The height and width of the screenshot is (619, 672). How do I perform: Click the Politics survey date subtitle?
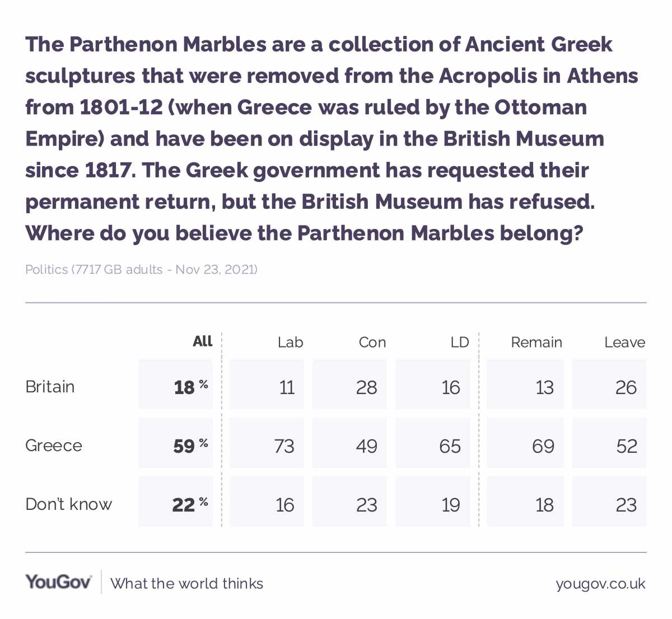(x=141, y=270)
